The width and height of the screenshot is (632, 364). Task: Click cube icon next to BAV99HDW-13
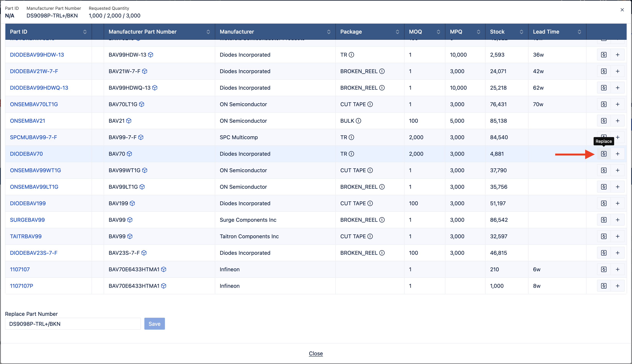[x=151, y=55]
